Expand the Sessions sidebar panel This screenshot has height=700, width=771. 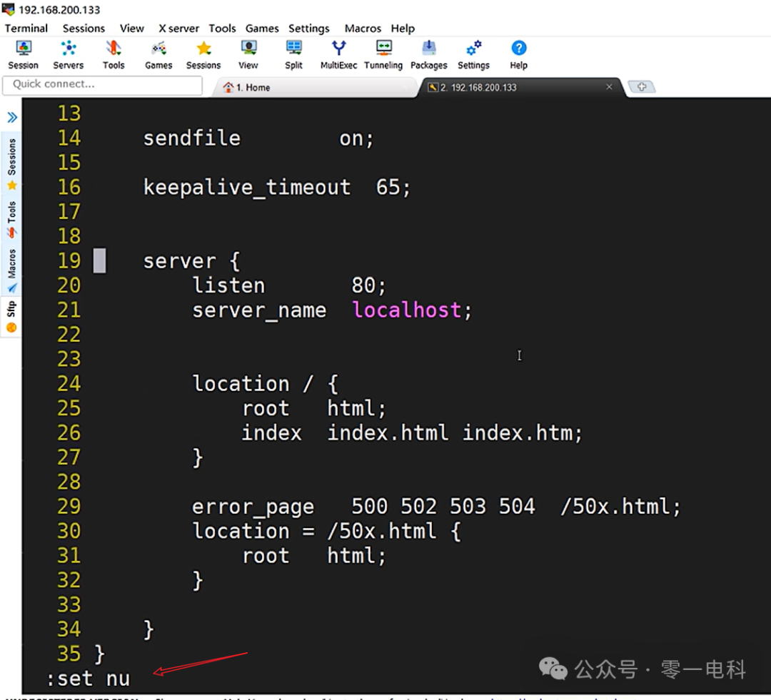point(11,156)
